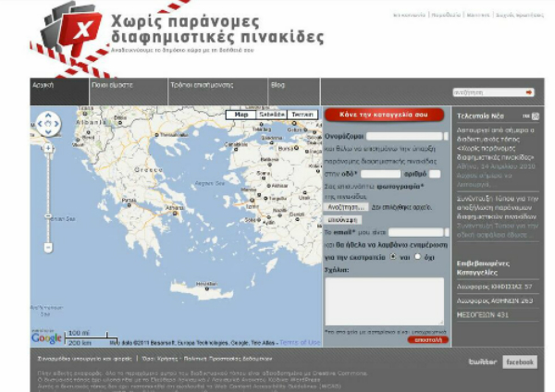Click the Επιβεβαιωμένες Καταγγελίες heading
This screenshot has width=555, height=392.
pyautogui.click(x=483, y=268)
